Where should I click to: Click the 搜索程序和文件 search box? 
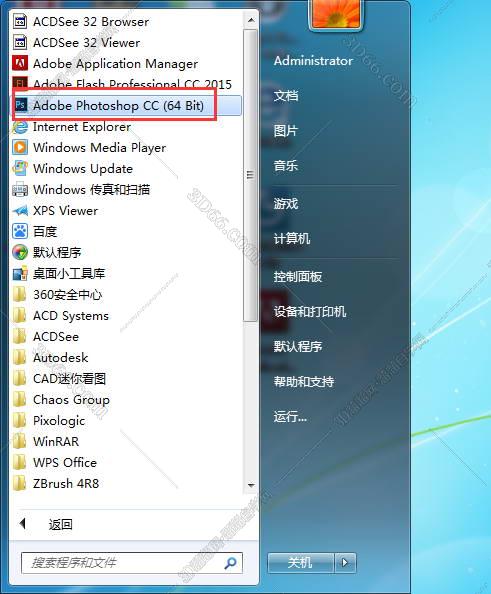[x=132, y=563]
